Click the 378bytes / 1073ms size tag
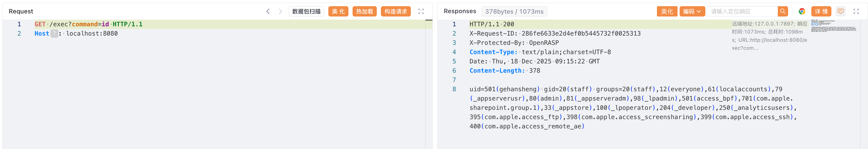868x149 pixels. click(x=514, y=11)
